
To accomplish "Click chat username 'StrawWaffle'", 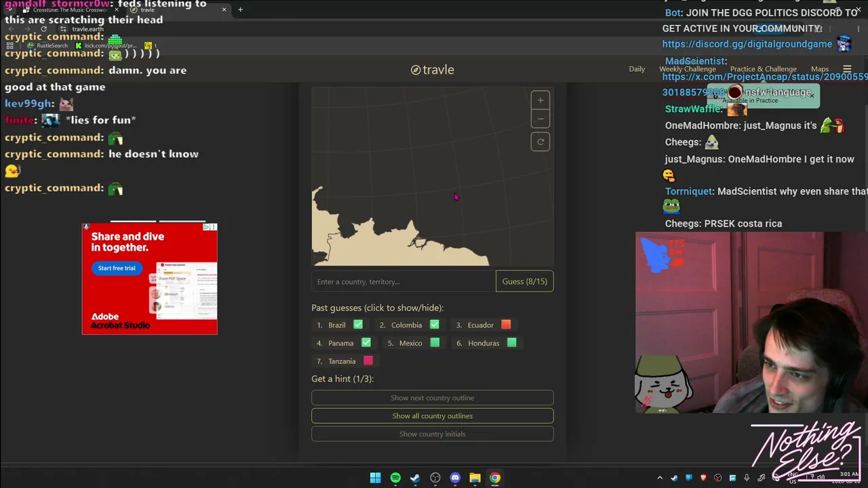I will click(694, 109).
